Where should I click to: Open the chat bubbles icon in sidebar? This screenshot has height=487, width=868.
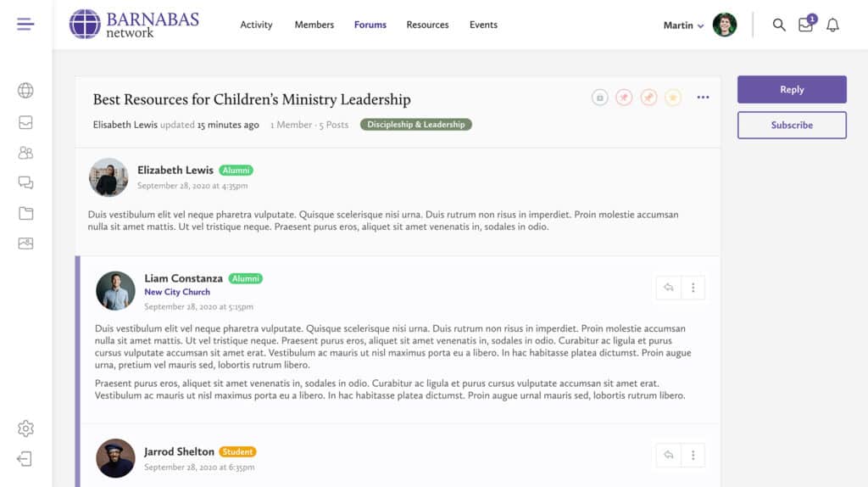point(25,182)
